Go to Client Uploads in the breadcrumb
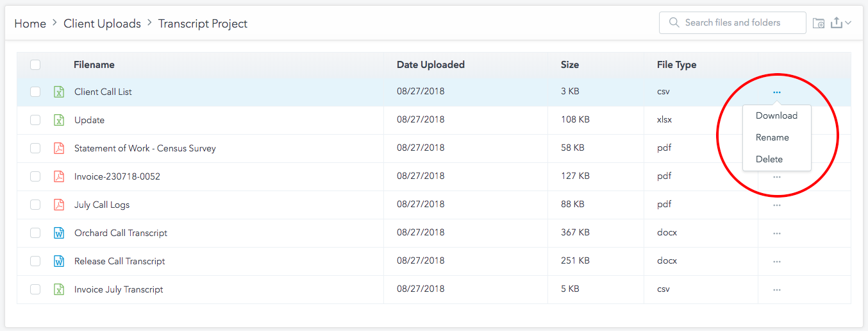868x331 pixels. pos(102,24)
